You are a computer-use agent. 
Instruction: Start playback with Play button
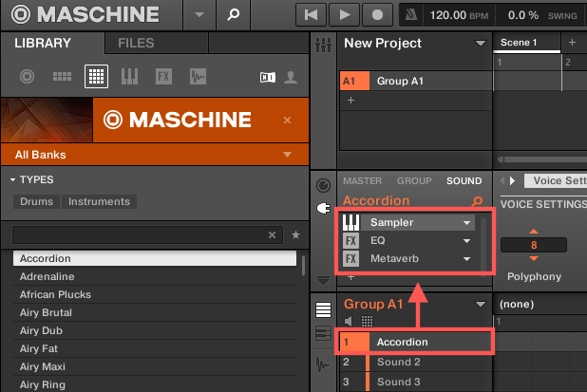pos(344,15)
